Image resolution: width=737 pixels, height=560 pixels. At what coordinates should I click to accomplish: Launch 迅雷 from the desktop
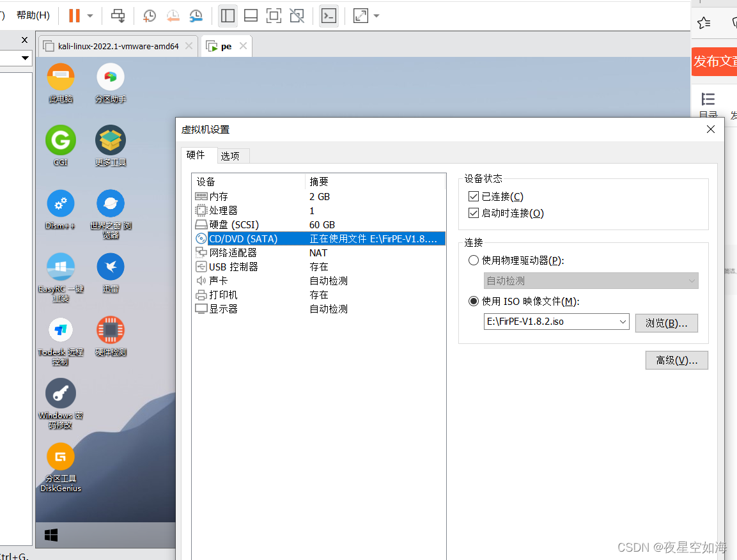[x=110, y=266]
